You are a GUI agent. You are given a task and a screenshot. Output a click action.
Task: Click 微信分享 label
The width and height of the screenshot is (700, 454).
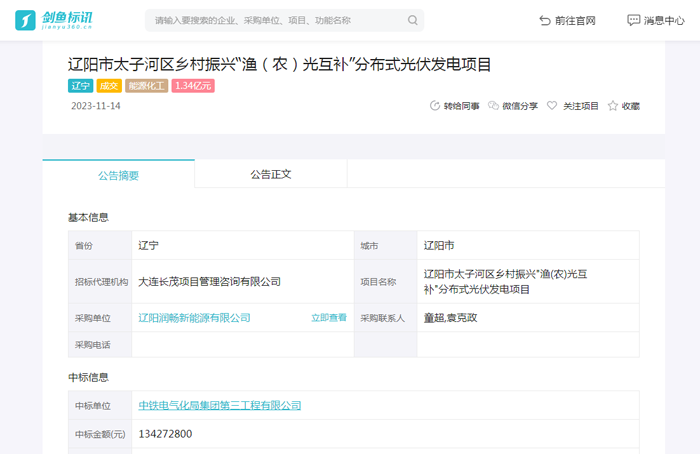(x=520, y=106)
